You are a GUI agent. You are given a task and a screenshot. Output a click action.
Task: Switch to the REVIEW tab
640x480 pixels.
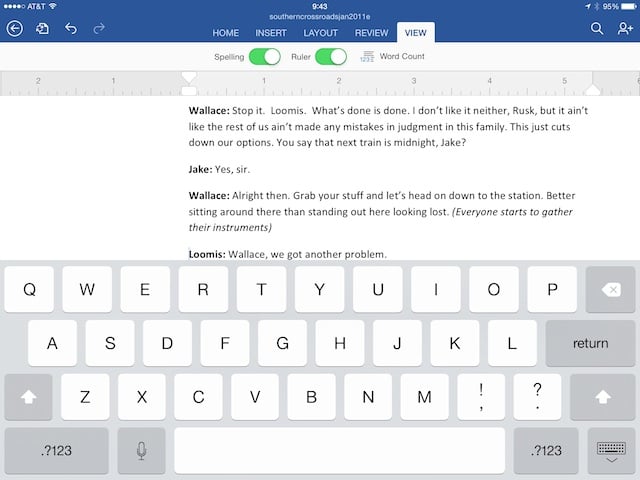[x=371, y=33]
